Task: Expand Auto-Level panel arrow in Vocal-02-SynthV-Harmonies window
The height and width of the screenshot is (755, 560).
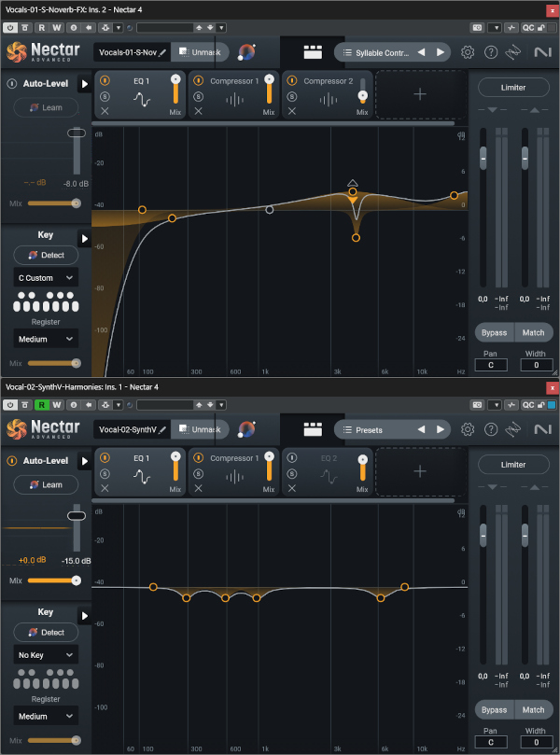Action: (85, 461)
